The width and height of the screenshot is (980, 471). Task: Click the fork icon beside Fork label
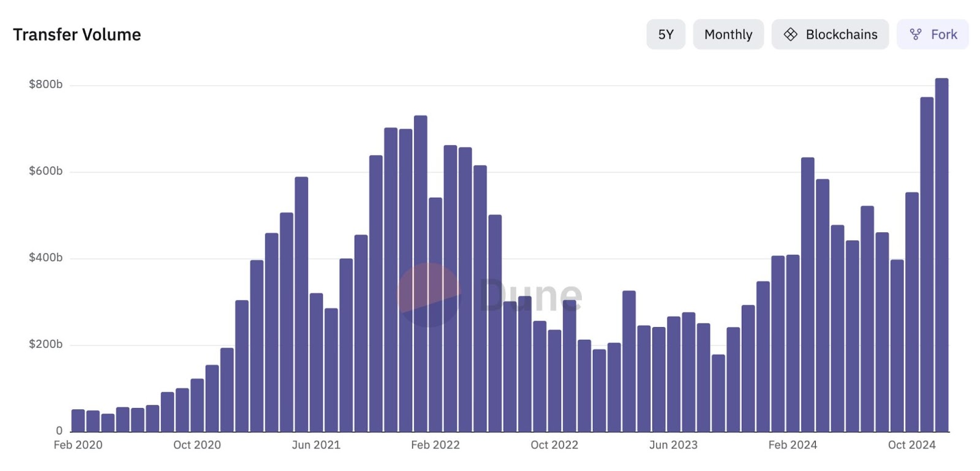tap(916, 34)
